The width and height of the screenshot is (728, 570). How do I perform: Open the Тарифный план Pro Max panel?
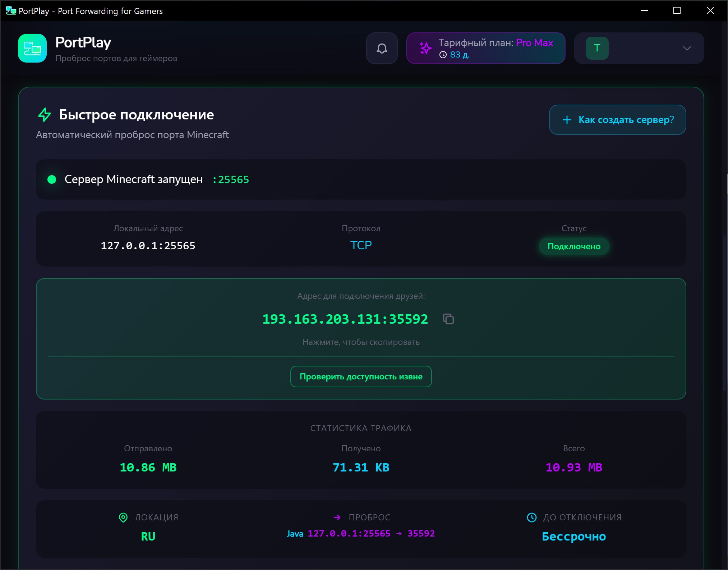pyautogui.click(x=485, y=48)
